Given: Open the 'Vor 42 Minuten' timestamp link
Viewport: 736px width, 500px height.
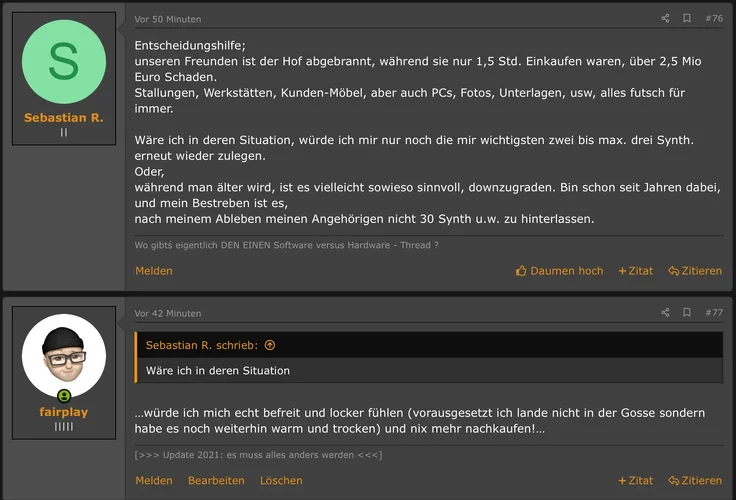Looking at the screenshot, I should pos(168,313).
